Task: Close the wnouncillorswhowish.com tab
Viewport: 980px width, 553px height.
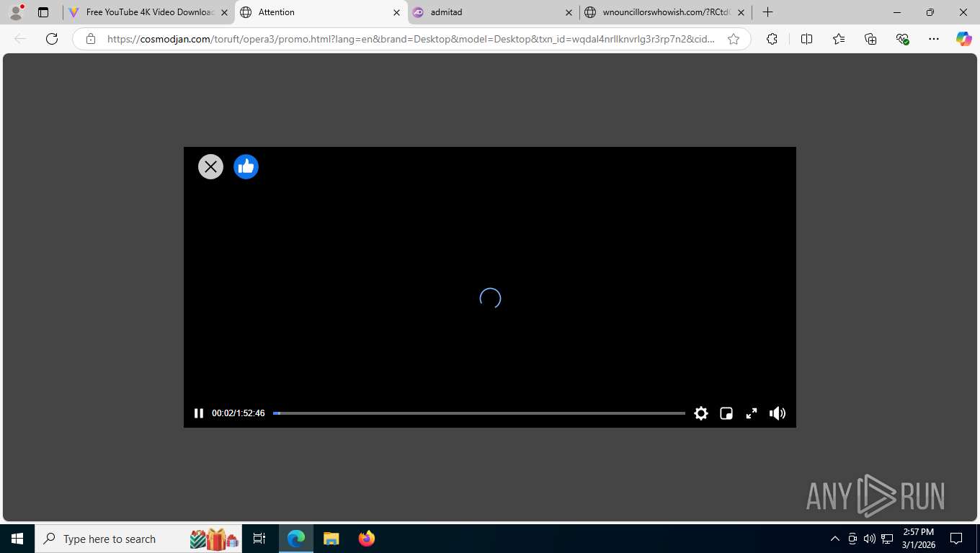Action: [x=741, y=12]
